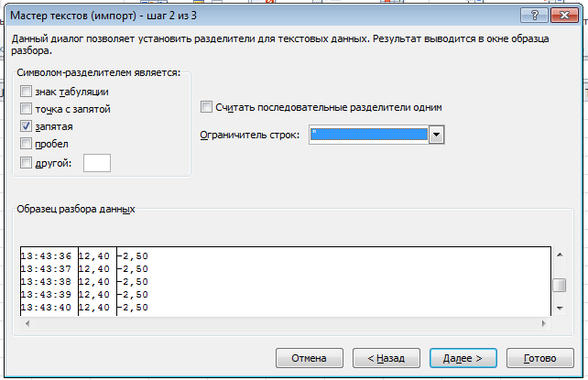Finish import with 'Готово' button

point(539,356)
